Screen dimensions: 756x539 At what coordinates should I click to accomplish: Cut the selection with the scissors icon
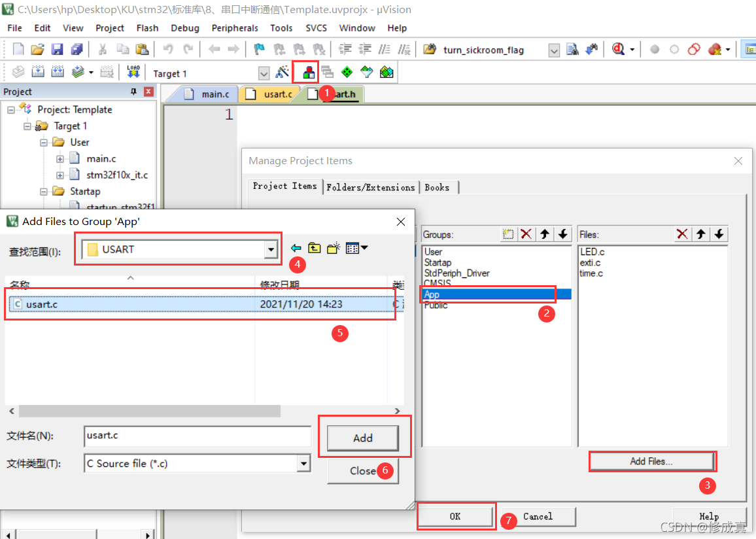click(x=102, y=49)
